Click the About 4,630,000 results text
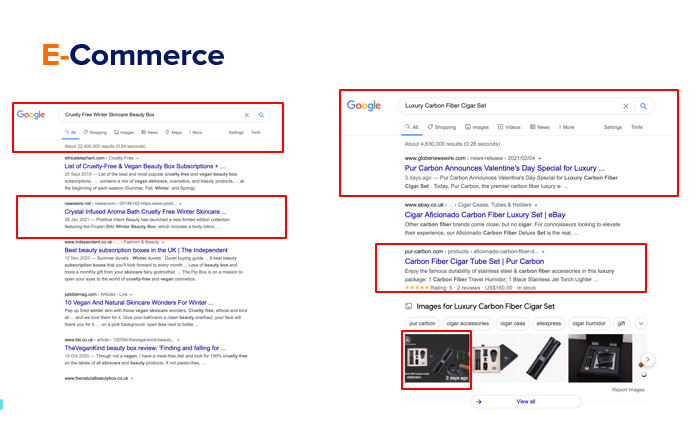 click(452, 144)
